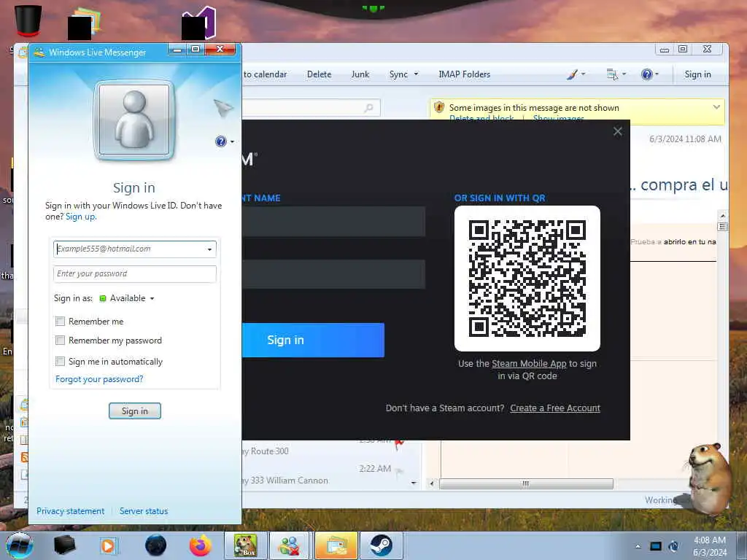
Task: Switch to Steam taskbar button
Action: [381, 545]
